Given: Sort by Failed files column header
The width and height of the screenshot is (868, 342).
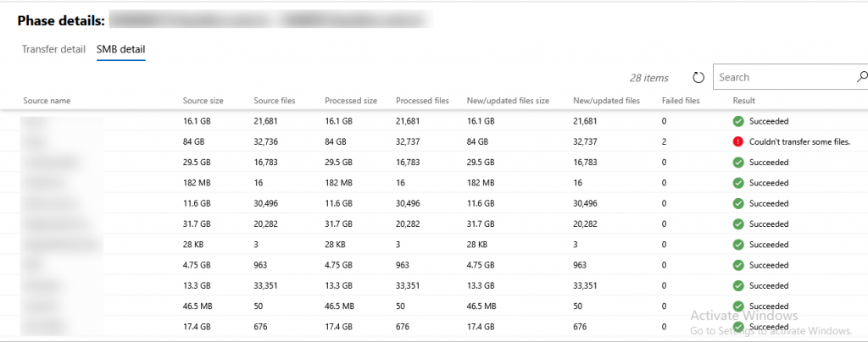Looking at the screenshot, I should 681,101.
